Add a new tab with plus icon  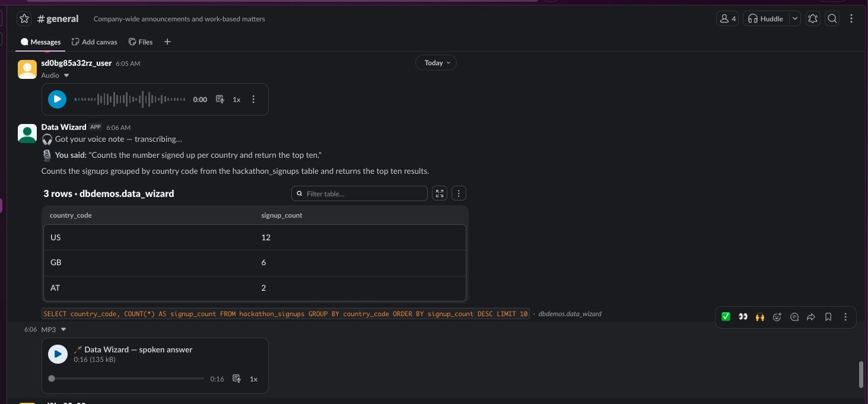[x=167, y=42]
